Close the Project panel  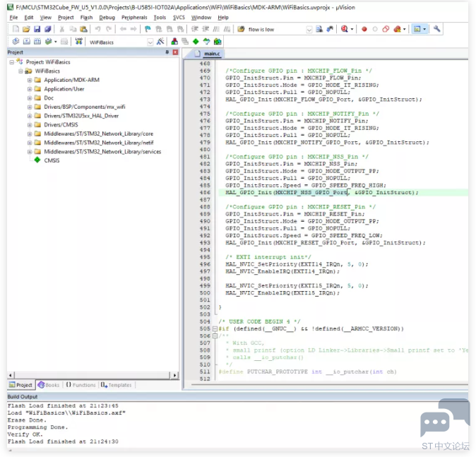(175, 52)
